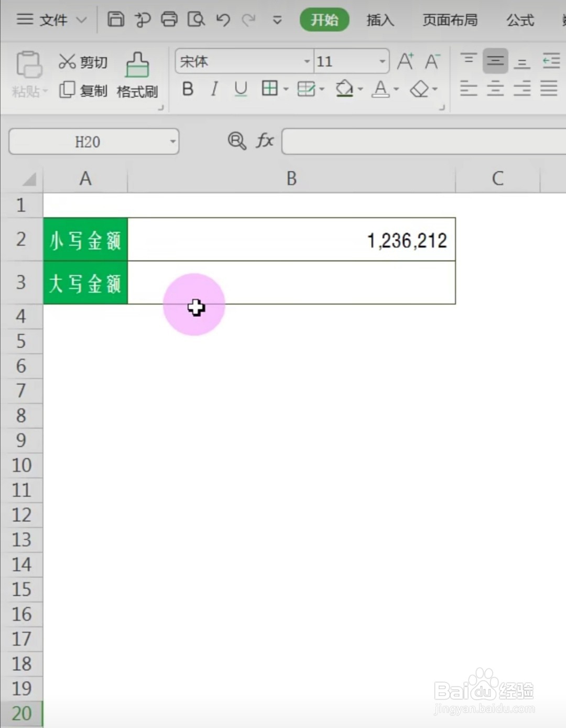Select row 2 header

click(x=21, y=239)
